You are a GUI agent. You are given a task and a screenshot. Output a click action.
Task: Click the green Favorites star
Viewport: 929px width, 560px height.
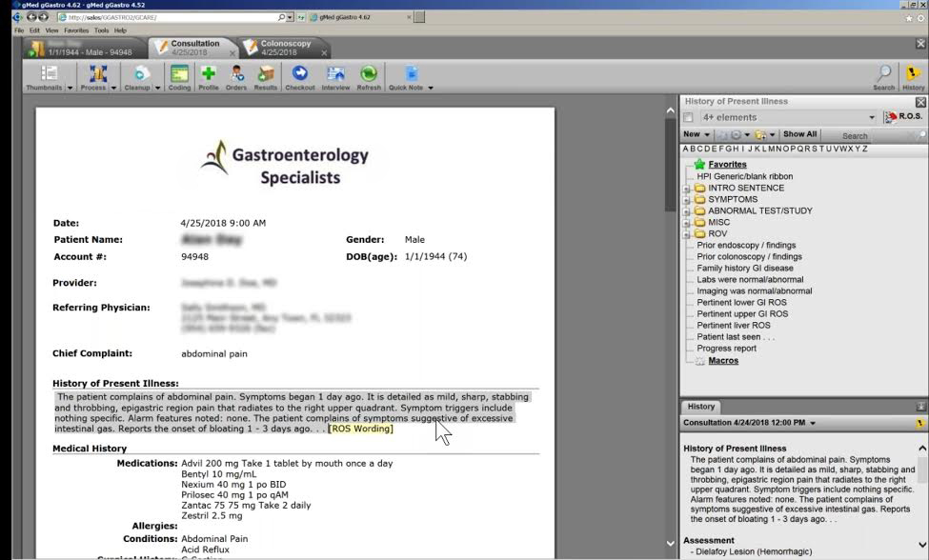coord(699,164)
